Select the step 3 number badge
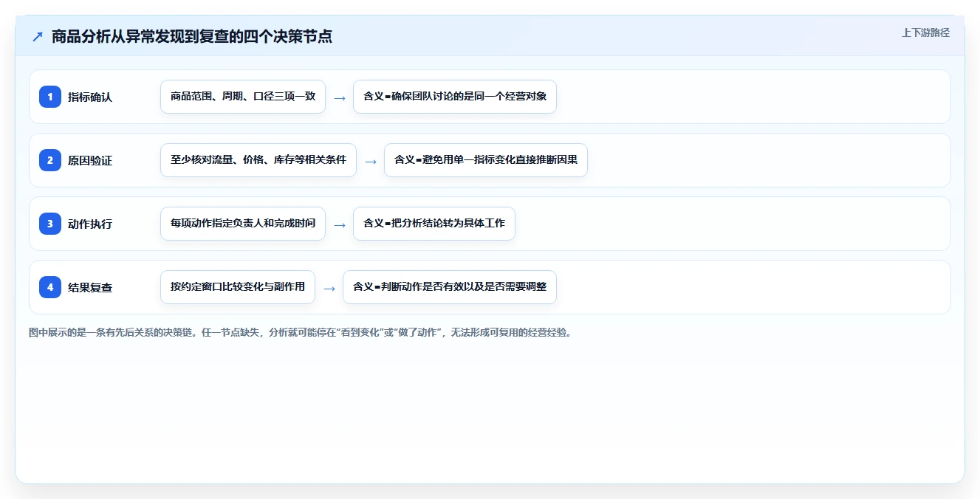The image size is (980, 499). point(50,224)
